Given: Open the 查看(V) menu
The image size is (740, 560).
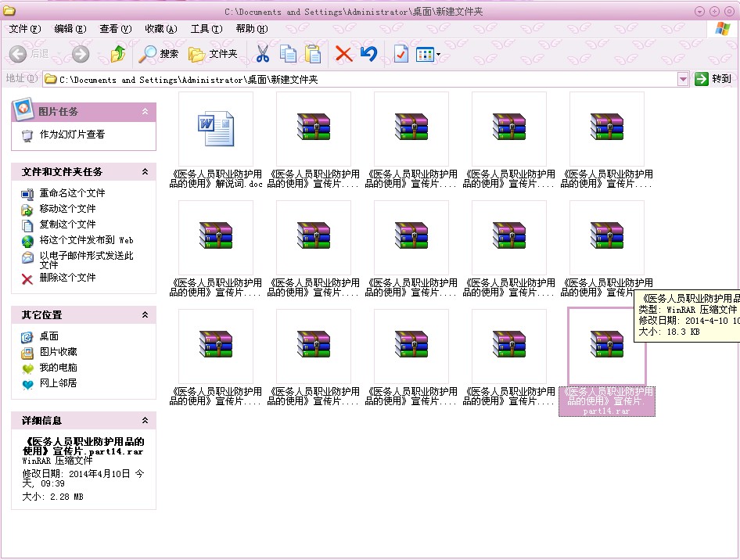Looking at the screenshot, I should coord(115,29).
